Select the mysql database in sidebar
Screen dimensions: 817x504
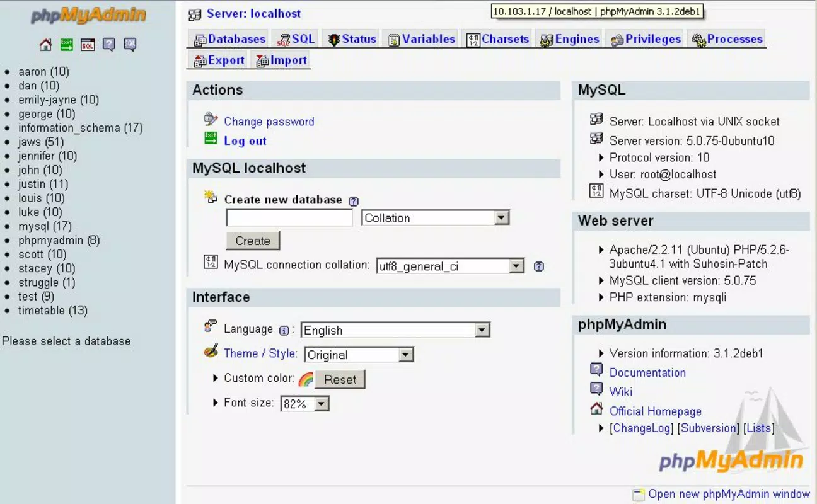[x=45, y=226]
